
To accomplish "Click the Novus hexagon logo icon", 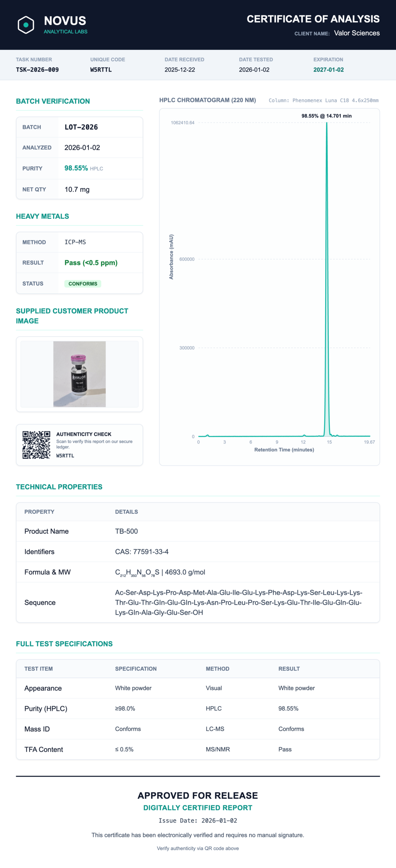I will [26, 25].
